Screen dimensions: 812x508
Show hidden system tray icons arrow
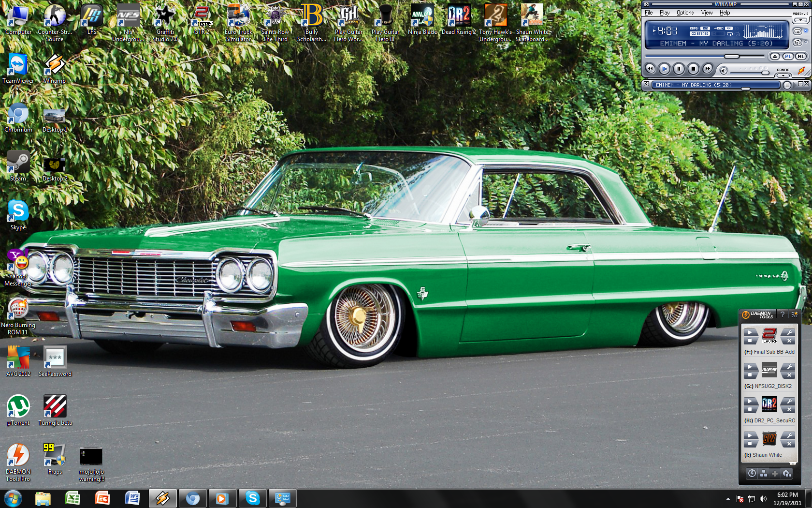click(x=728, y=499)
